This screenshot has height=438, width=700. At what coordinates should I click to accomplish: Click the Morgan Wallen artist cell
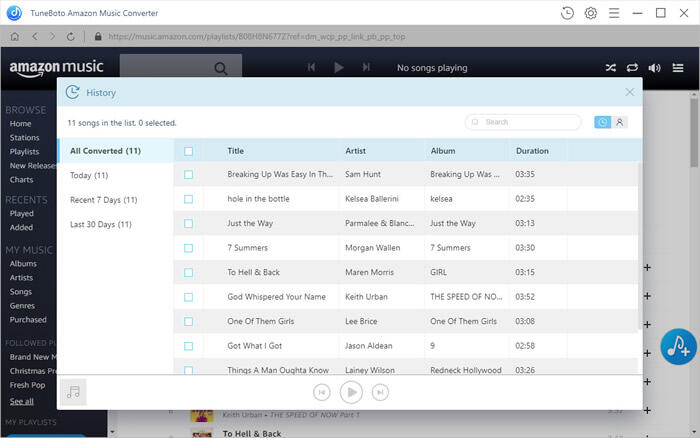pyautogui.click(x=372, y=248)
